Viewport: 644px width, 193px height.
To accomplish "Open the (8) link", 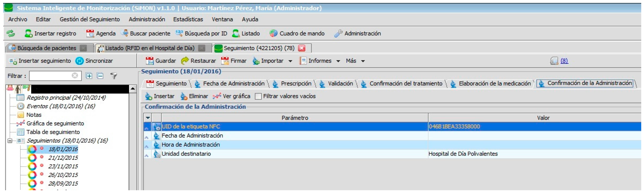I will click(564, 61).
